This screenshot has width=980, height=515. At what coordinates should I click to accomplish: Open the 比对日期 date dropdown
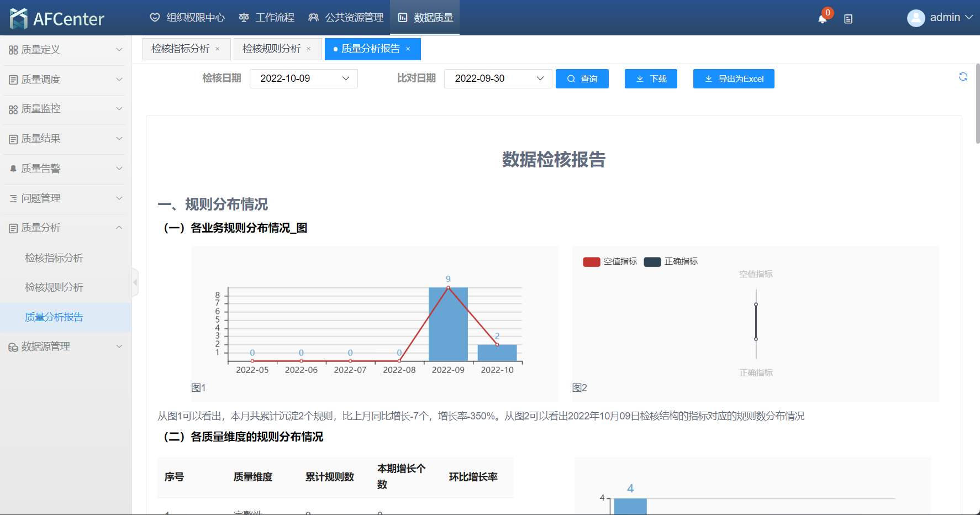point(498,78)
